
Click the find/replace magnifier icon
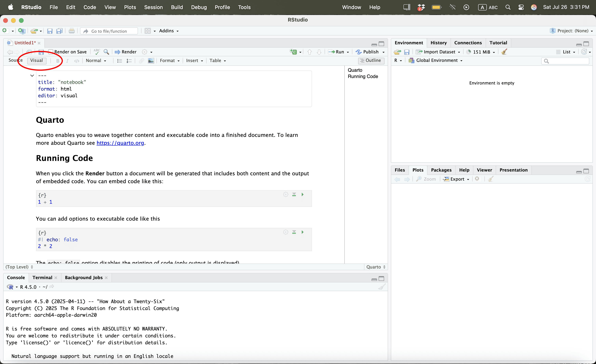[106, 52]
